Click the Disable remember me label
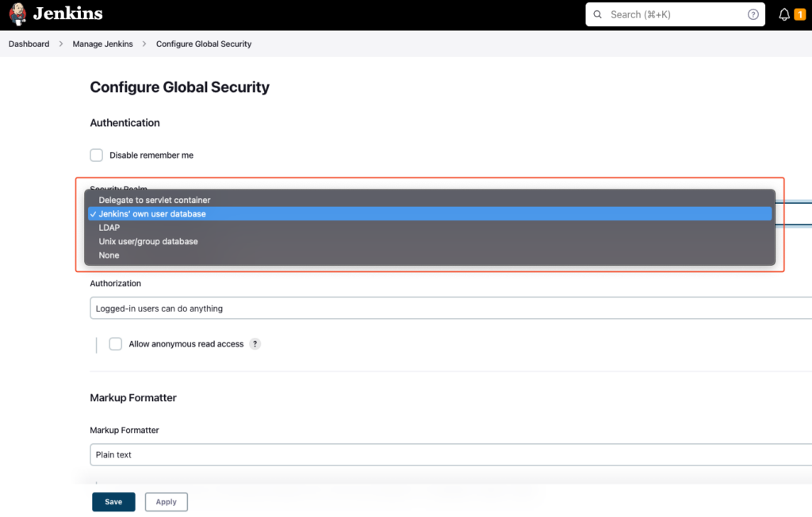This screenshot has width=812, height=517. pyautogui.click(x=151, y=155)
